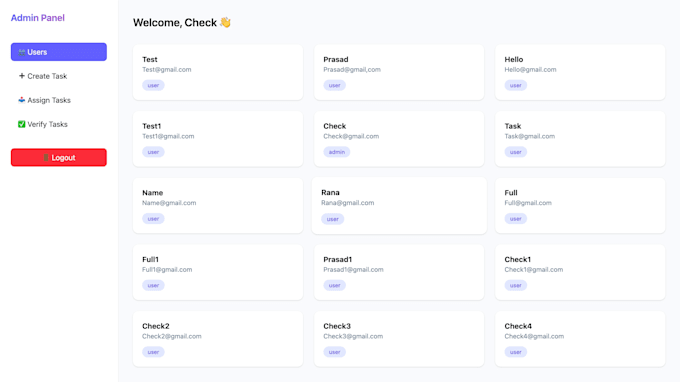The height and width of the screenshot is (382, 680).
Task: Click the Check@gmail.com email
Action: 351,136
